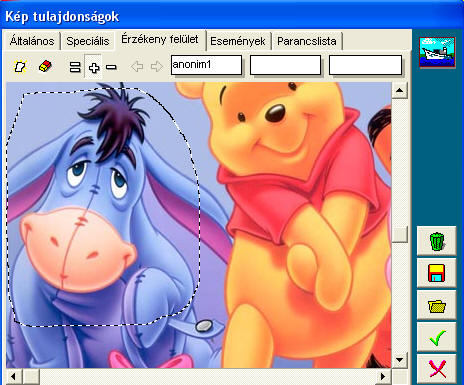Click the red floppy disk save button
This screenshot has width=464, height=385.
tap(437, 273)
